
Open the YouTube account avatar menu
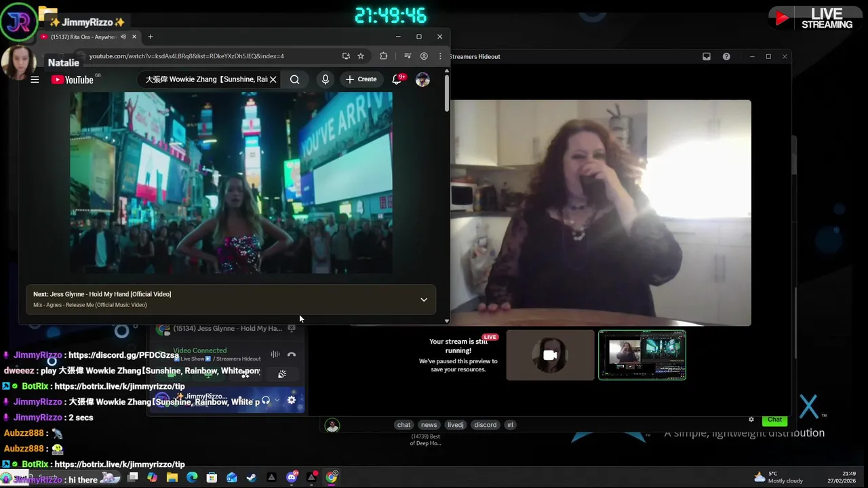coord(422,79)
